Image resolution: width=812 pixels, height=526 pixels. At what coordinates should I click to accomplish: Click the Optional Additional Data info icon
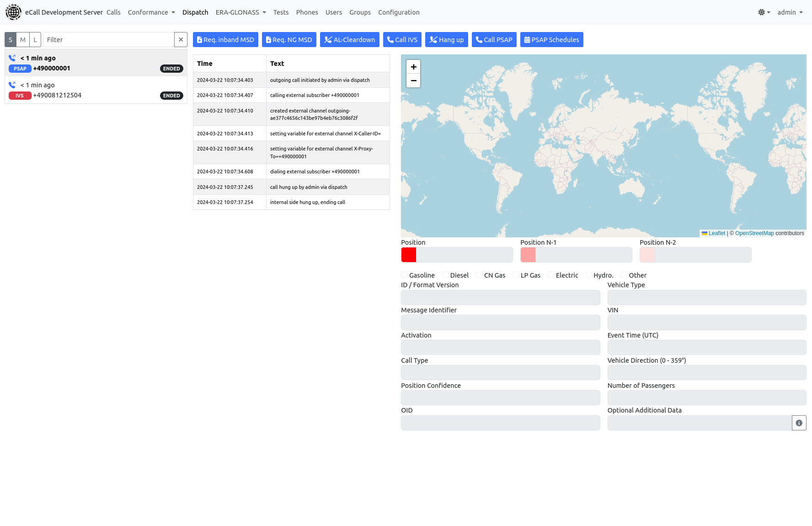tap(799, 423)
